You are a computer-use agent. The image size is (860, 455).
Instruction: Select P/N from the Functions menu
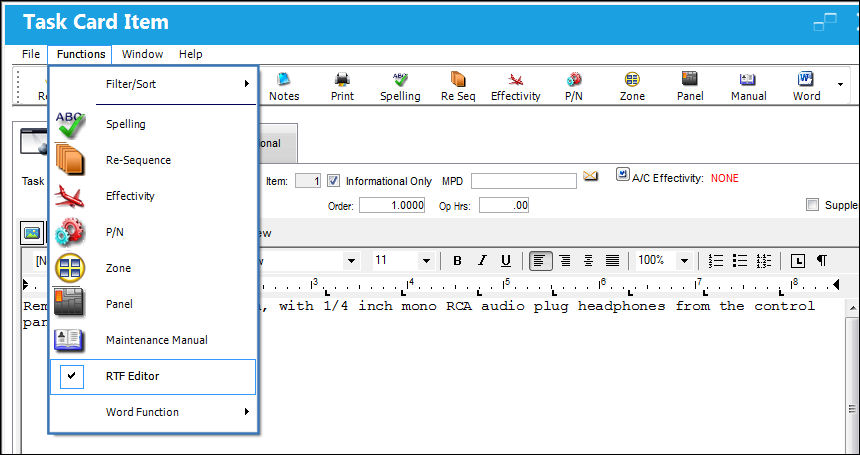tap(153, 232)
